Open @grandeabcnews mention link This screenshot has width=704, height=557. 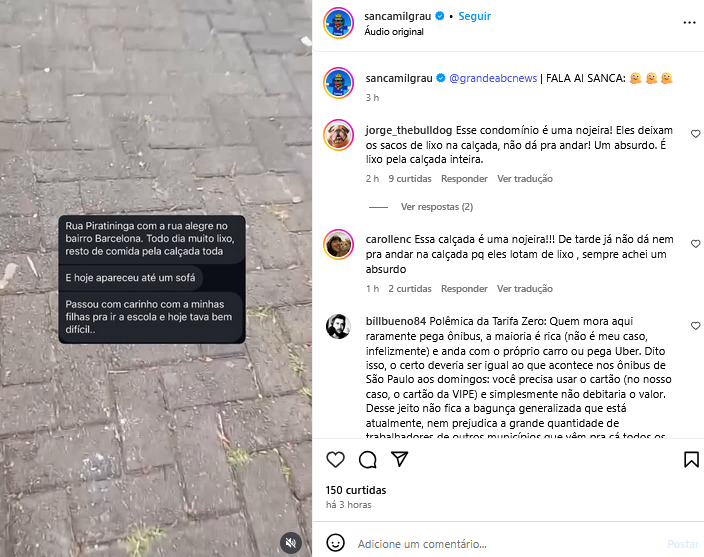tap(493, 78)
